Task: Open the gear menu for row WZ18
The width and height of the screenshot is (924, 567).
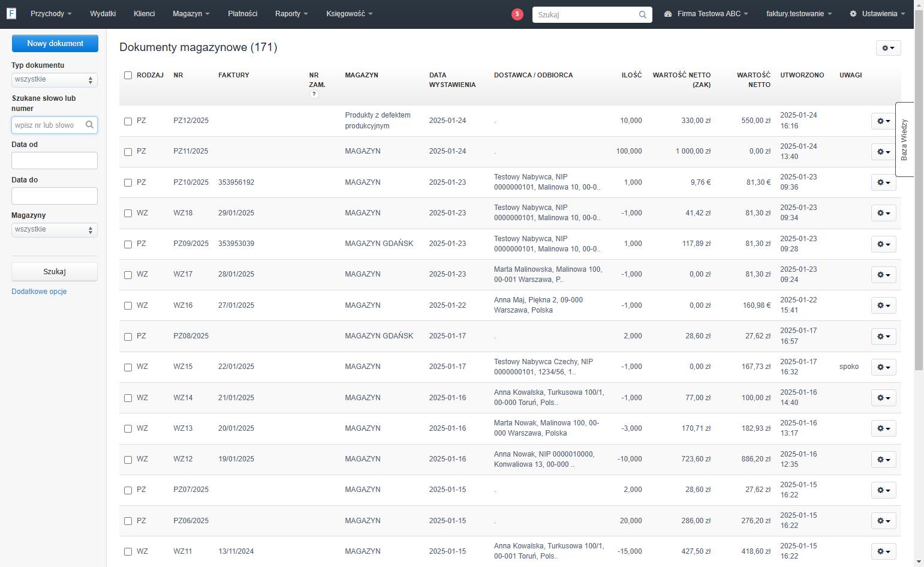Action: pyautogui.click(x=883, y=213)
